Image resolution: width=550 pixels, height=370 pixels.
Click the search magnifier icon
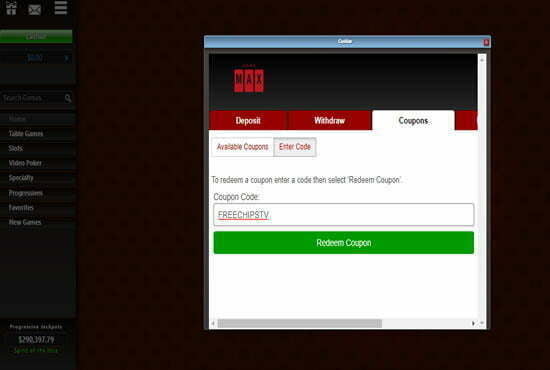coord(68,99)
